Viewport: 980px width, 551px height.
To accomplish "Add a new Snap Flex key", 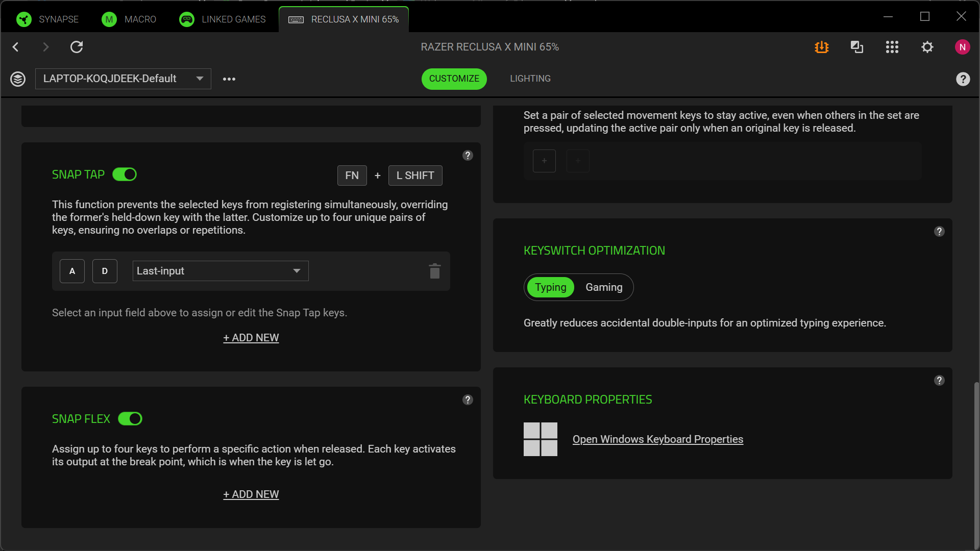I will click(x=251, y=494).
